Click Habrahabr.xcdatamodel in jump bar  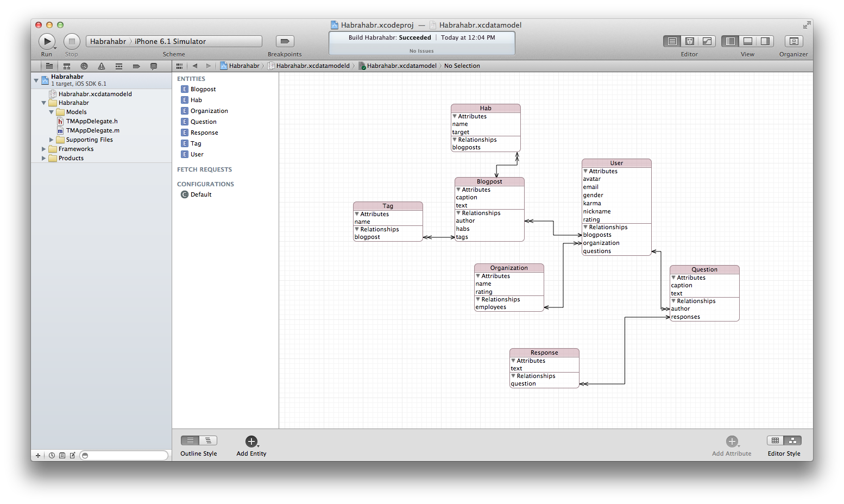click(397, 66)
